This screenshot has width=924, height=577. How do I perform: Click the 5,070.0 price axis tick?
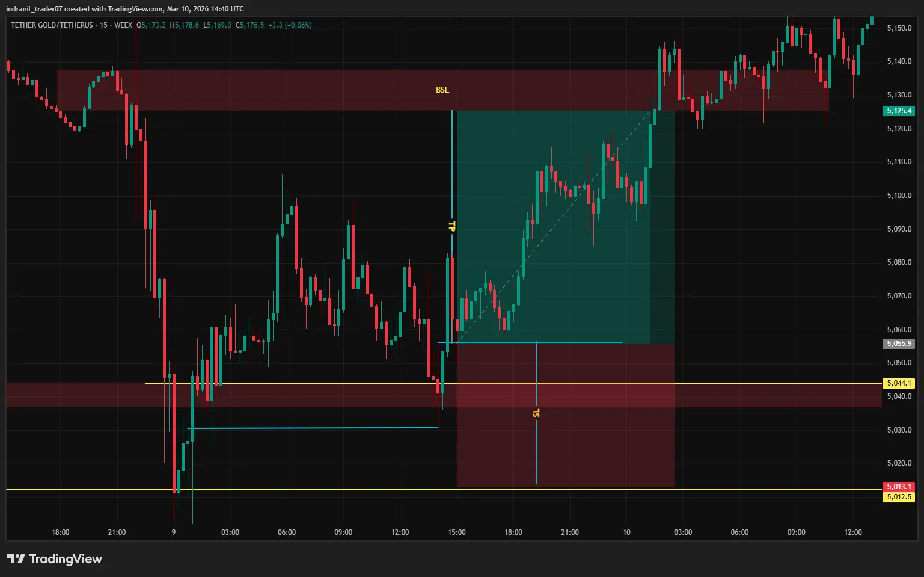click(x=899, y=296)
